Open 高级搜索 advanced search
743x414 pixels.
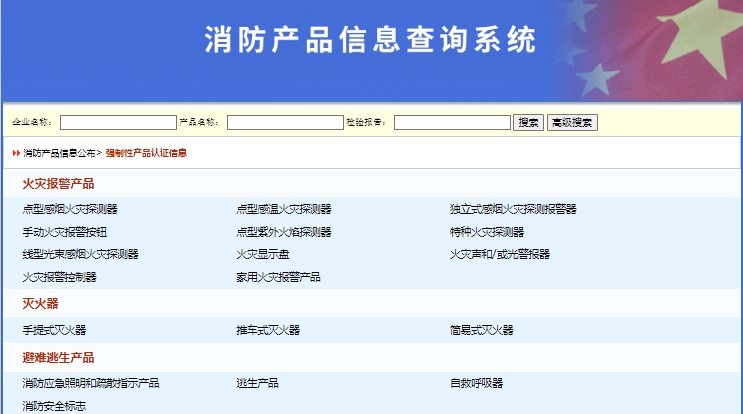(572, 123)
